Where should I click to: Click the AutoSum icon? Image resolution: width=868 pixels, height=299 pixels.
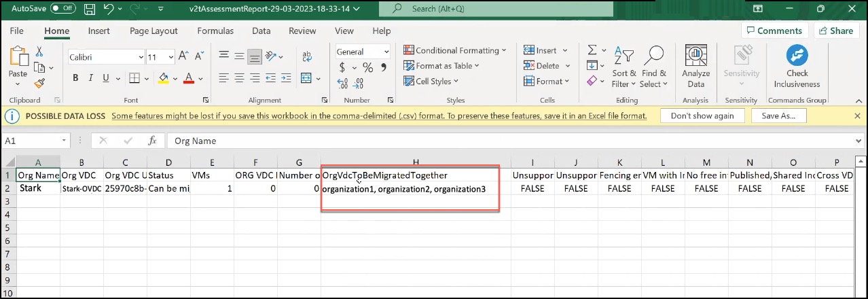[592, 50]
